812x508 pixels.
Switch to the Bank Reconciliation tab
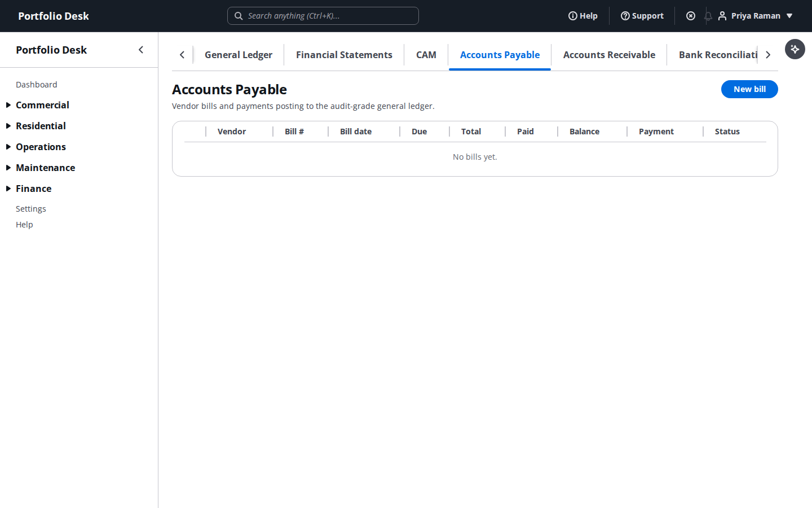click(718, 55)
